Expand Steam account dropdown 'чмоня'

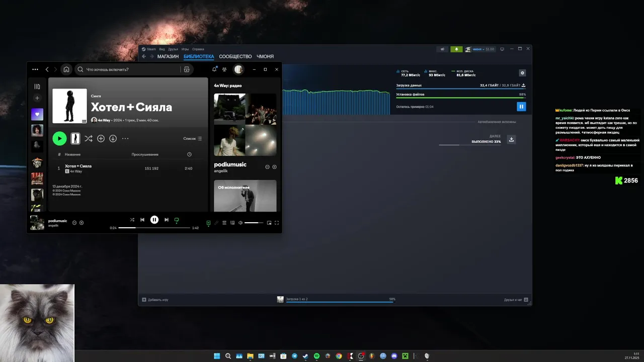click(480, 49)
